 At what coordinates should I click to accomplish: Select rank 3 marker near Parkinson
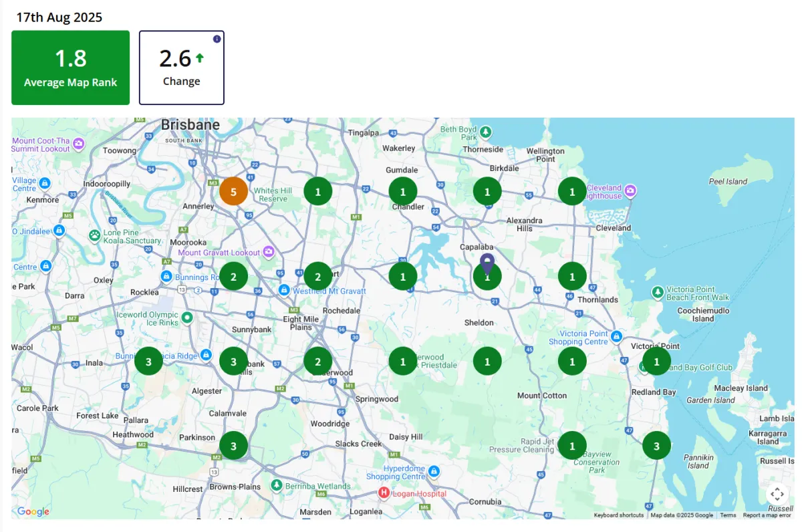233,445
